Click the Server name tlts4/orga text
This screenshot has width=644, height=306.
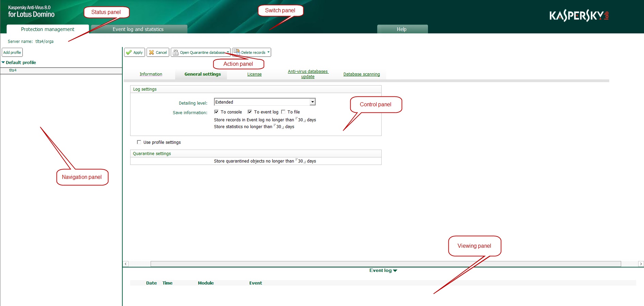click(x=44, y=42)
